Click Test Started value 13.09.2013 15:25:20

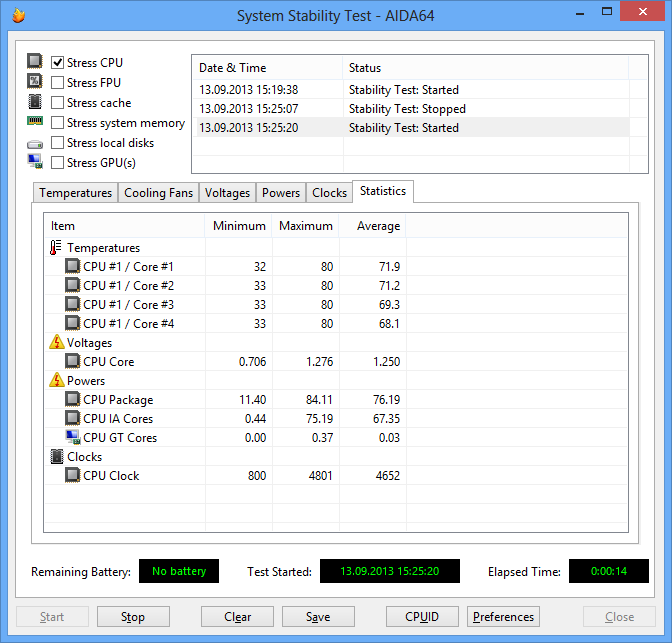pos(390,571)
